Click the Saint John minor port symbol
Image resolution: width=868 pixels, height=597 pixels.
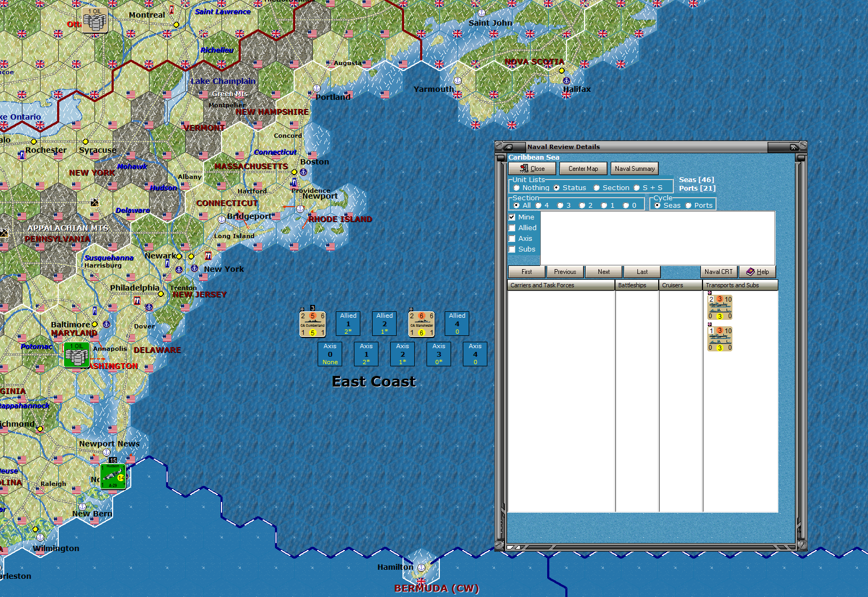482,13
